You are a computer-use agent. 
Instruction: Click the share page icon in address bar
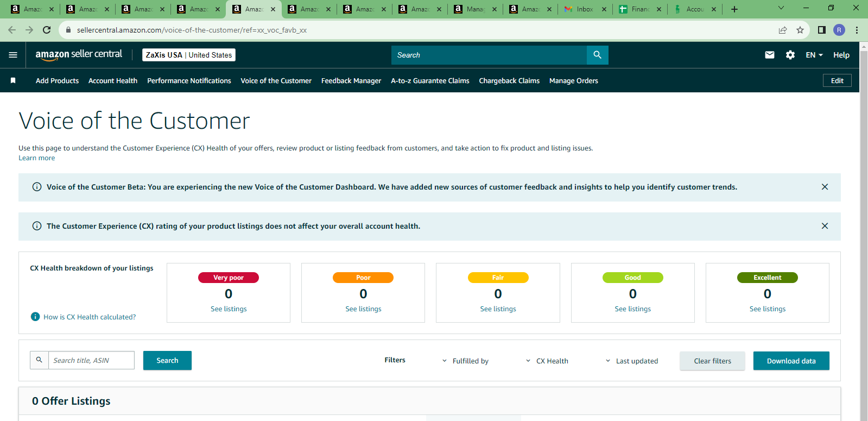[783, 30]
